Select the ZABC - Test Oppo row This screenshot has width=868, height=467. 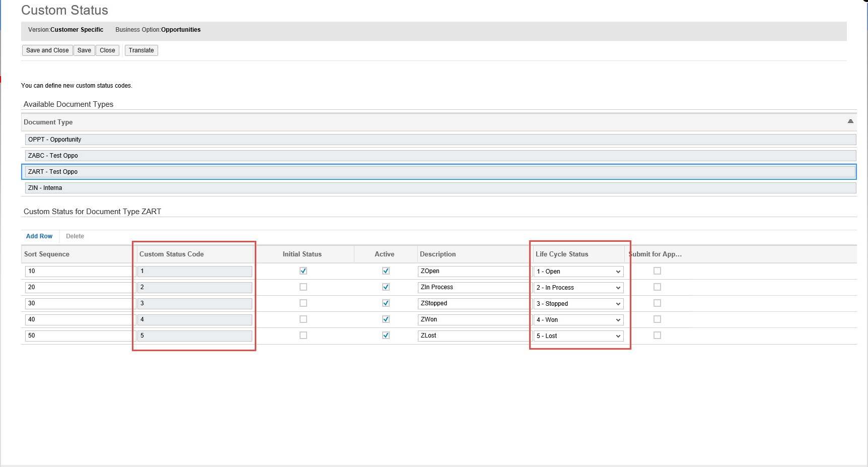click(x=441, y=156)
